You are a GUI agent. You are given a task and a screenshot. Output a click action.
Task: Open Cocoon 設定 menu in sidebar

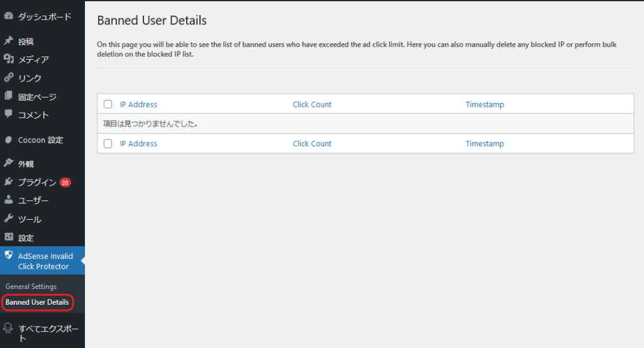click(x=40, y=140)
